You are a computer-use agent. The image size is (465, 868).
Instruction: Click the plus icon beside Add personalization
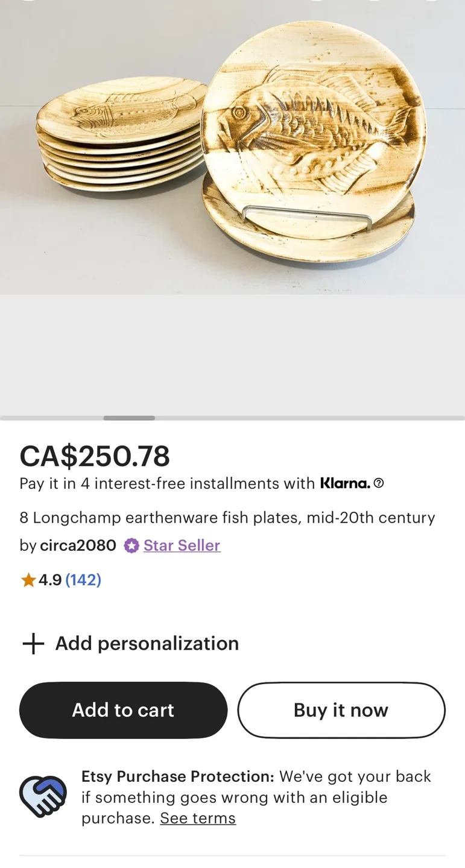(x=33, y=643)
